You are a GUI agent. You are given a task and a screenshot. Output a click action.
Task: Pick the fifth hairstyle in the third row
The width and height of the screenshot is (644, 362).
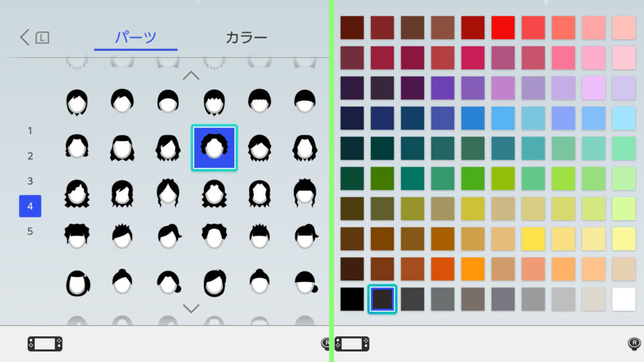point(260,194)
